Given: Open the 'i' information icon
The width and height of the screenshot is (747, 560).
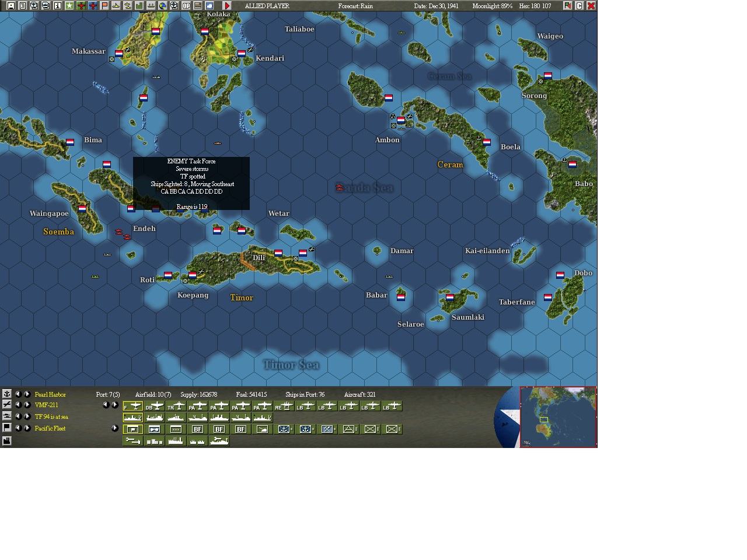Looking at the screenshot, I should point(57,6).
